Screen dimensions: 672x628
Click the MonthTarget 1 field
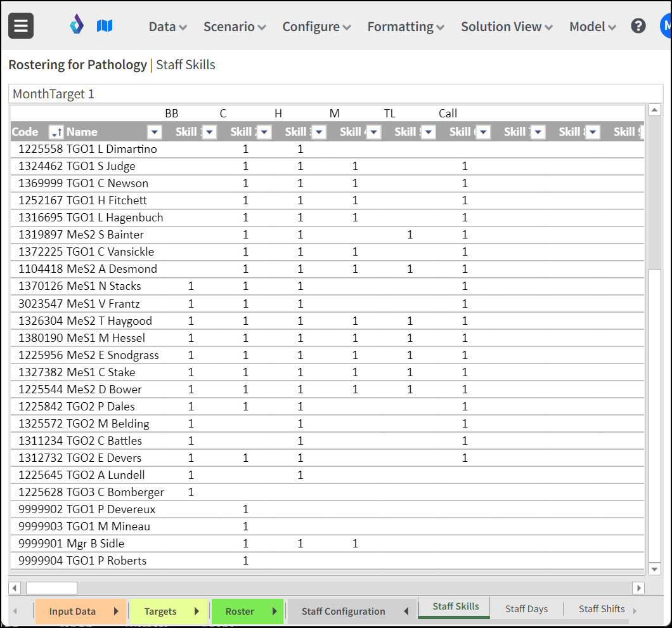tap(335, 94)
